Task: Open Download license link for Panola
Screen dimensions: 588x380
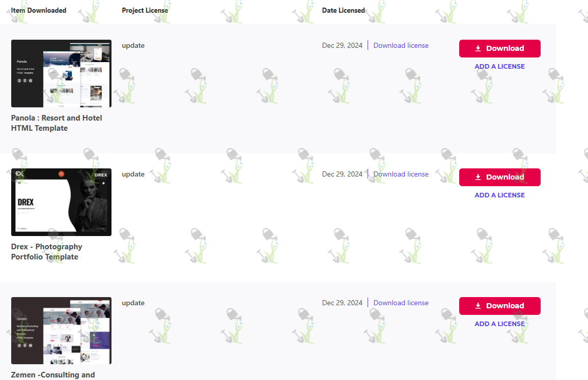Action: point(401,45)
